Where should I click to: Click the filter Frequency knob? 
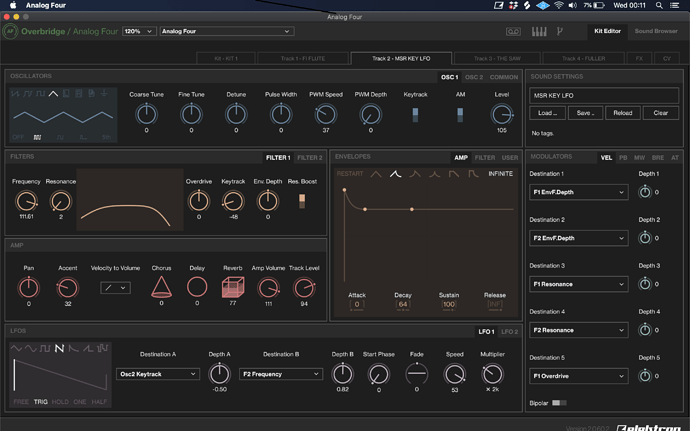click(26, 200)
